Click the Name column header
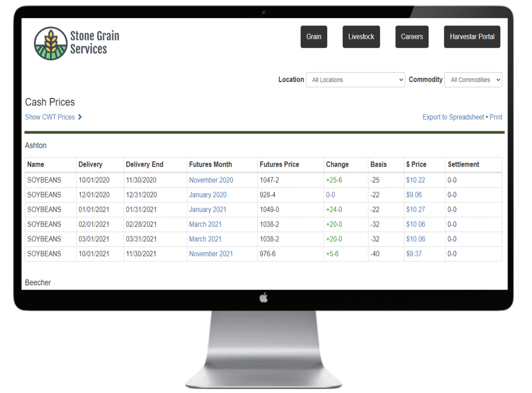 (36, 164)
